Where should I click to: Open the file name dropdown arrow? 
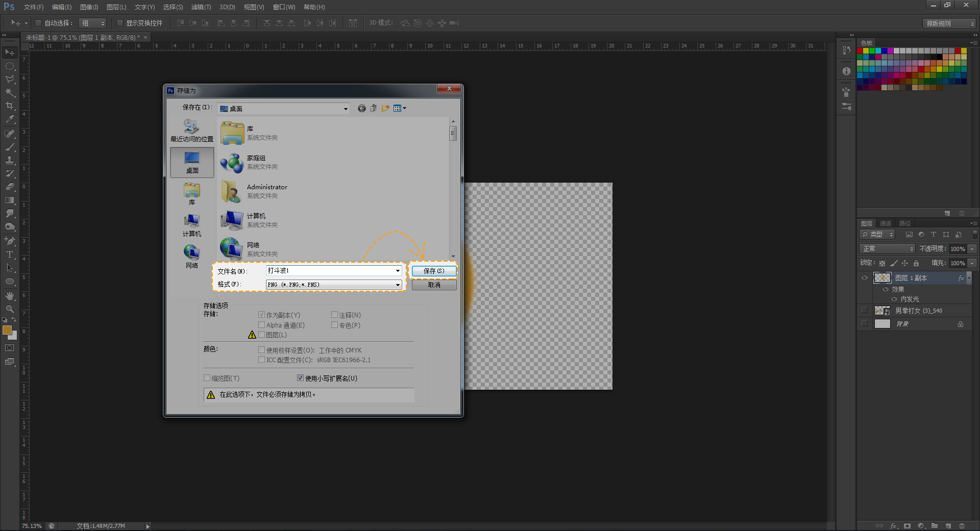click(398, 271)
